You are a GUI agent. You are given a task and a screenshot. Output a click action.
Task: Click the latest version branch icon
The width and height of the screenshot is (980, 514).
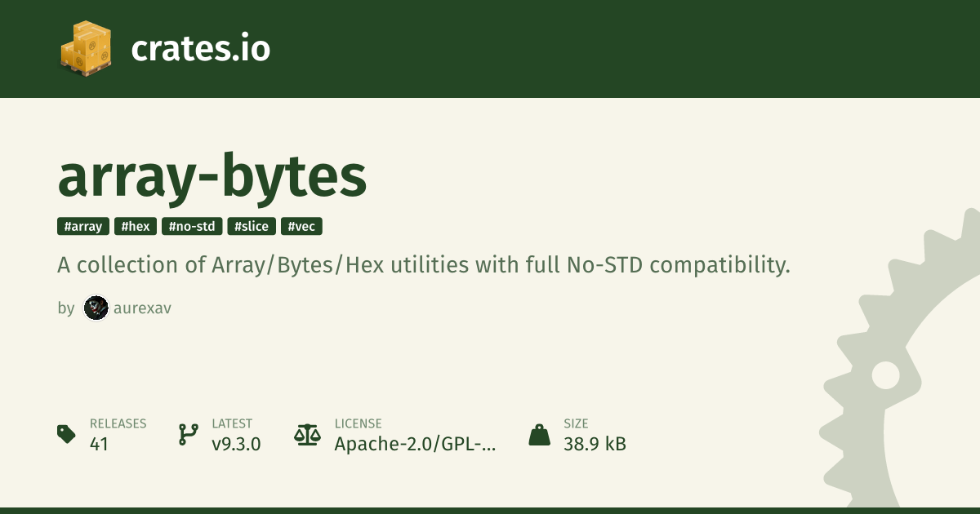tap(188, 435)
